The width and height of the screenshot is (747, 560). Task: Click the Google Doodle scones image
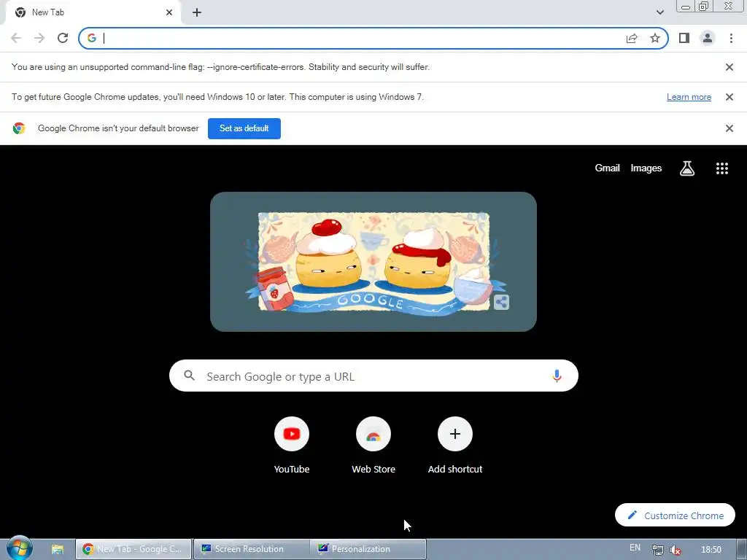tap(374, 262)
